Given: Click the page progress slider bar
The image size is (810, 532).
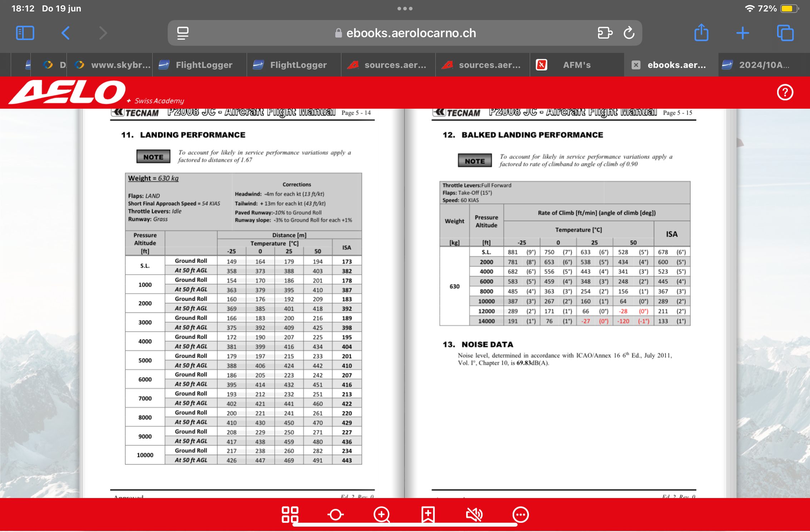Looking at the screenshot, I should (x=405, y=525).
